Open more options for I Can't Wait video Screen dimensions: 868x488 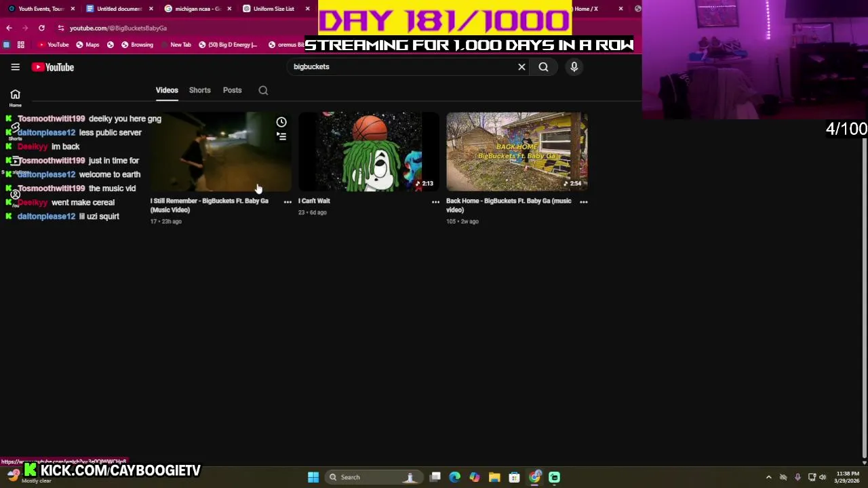(435, 202)
